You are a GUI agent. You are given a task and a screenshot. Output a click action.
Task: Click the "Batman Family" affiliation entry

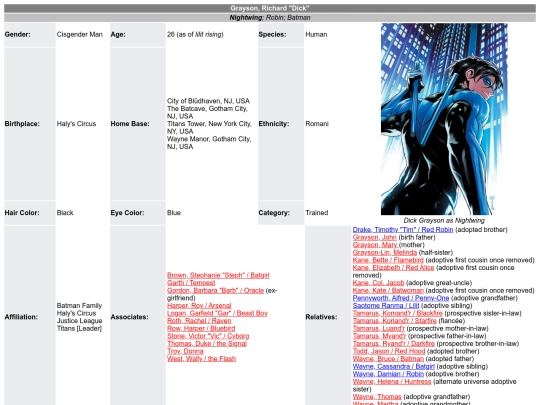(x=79, y=305)
